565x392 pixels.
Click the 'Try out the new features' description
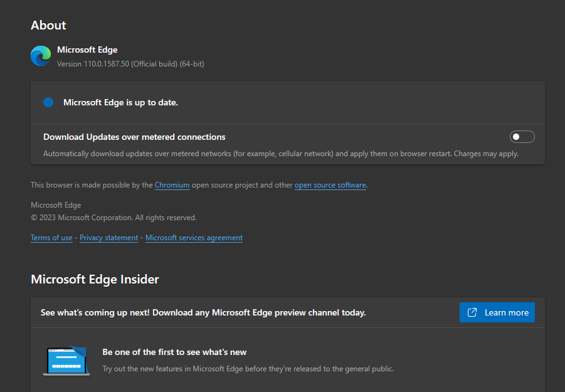pyautogui.click(x=248, y=369)
